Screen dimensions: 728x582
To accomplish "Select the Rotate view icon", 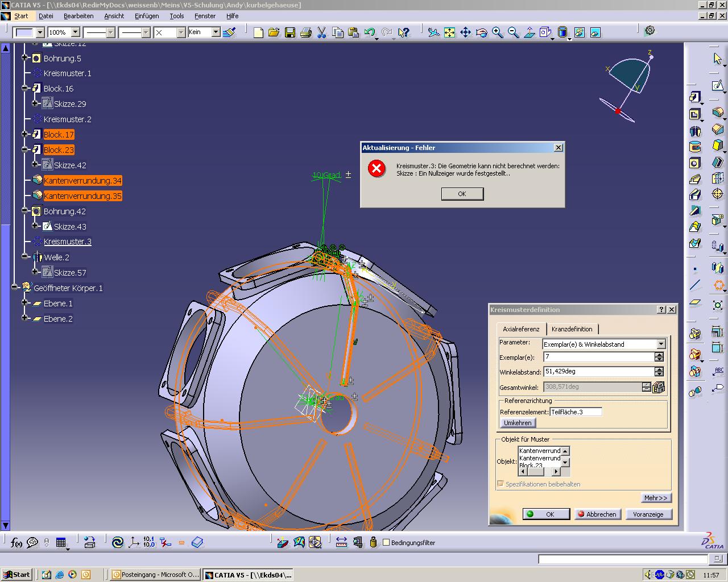I will pyautogui.click(x=481, y=32).
